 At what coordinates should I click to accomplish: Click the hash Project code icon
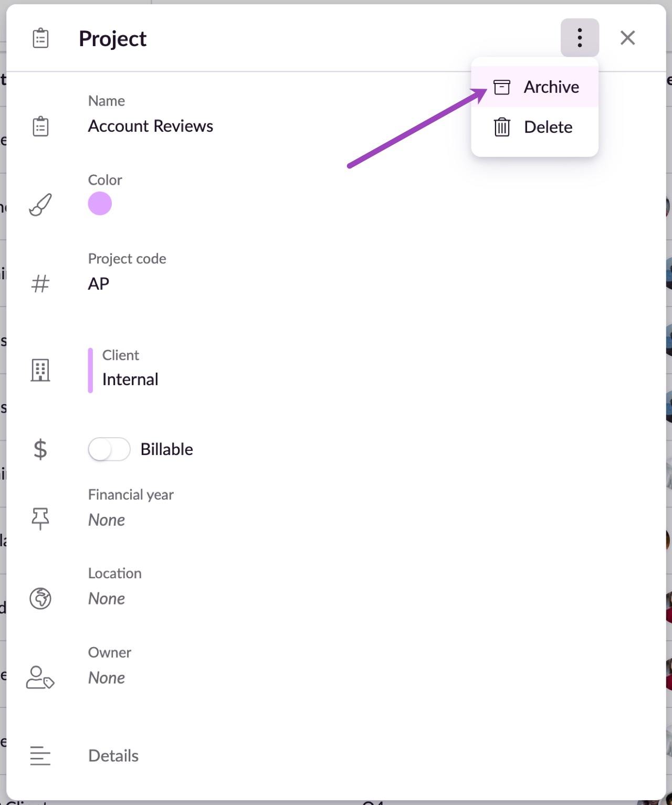[40, 284]
